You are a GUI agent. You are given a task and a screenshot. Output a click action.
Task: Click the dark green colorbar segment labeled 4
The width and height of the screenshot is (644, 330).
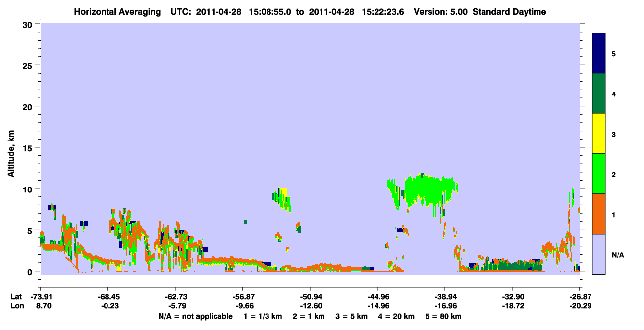tap(599, 94)
